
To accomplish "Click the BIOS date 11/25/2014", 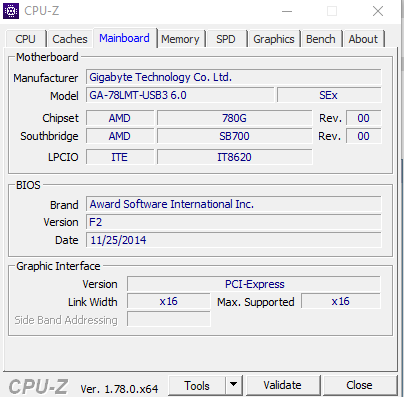I will coord(233,240).
